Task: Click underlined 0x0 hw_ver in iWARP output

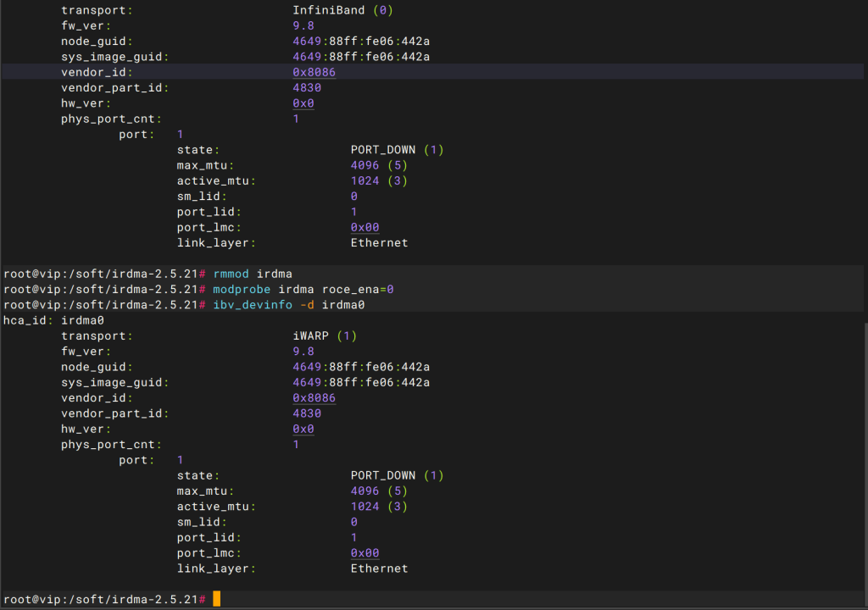Action: click(303, 429)
